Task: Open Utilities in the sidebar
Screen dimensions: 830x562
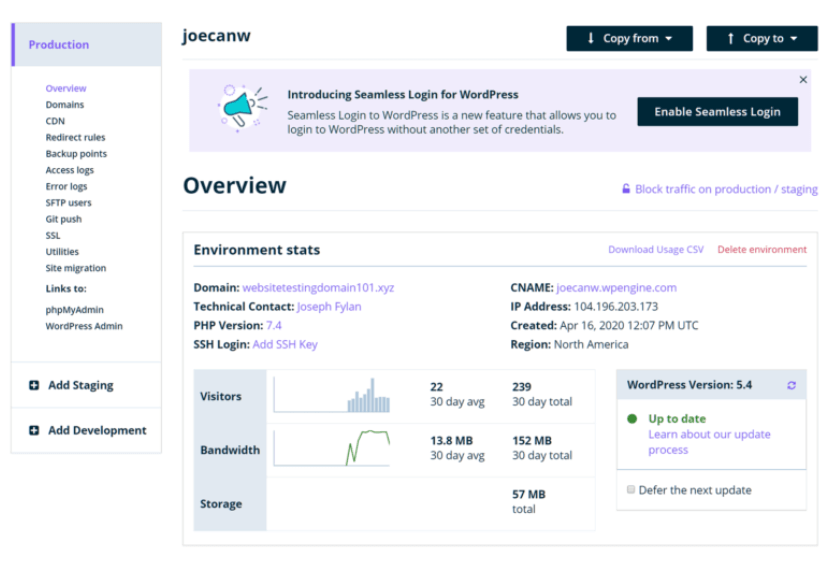Action: (x=62, y=252)
